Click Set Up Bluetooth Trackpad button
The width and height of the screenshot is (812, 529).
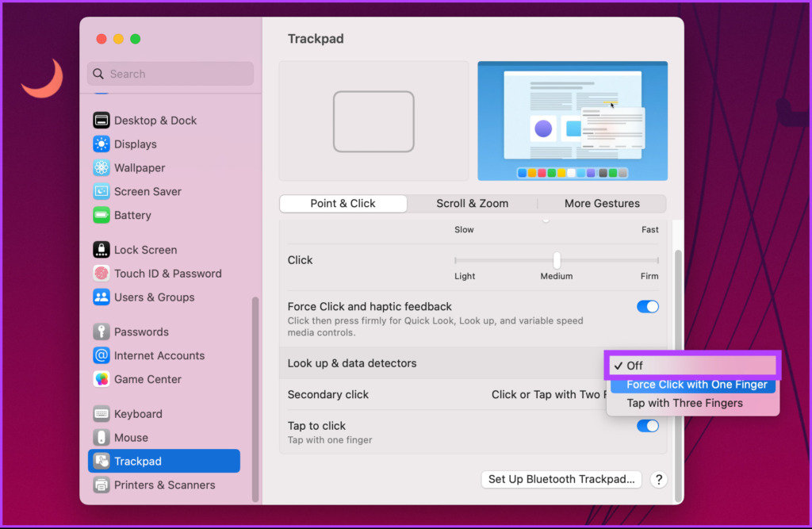pyautogui.click(x=561, y=479)
